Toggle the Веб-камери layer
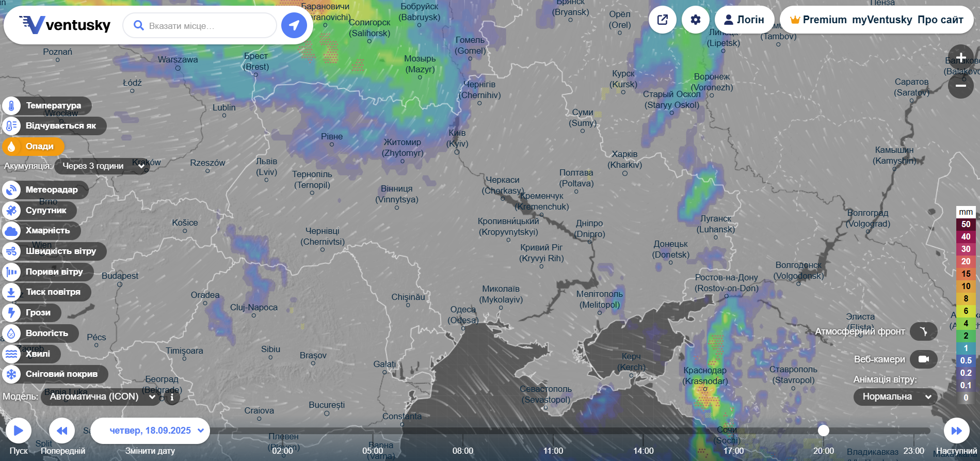Image resolution: width=980 pixels, height=461 pixels. point(923,359)
